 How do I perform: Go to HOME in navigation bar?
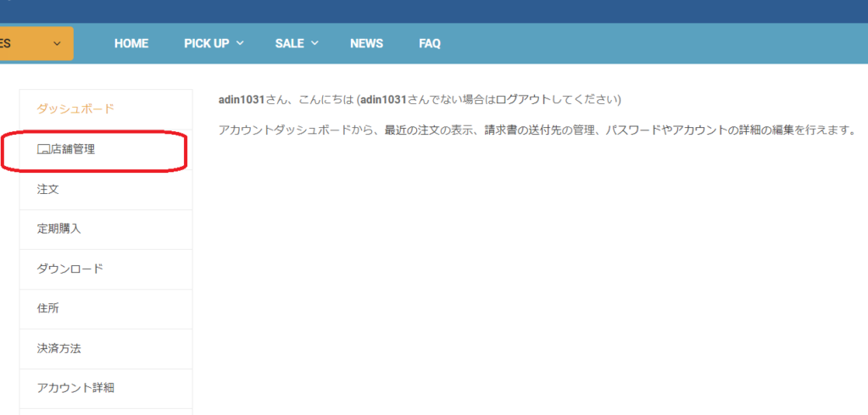pos(131,43)
